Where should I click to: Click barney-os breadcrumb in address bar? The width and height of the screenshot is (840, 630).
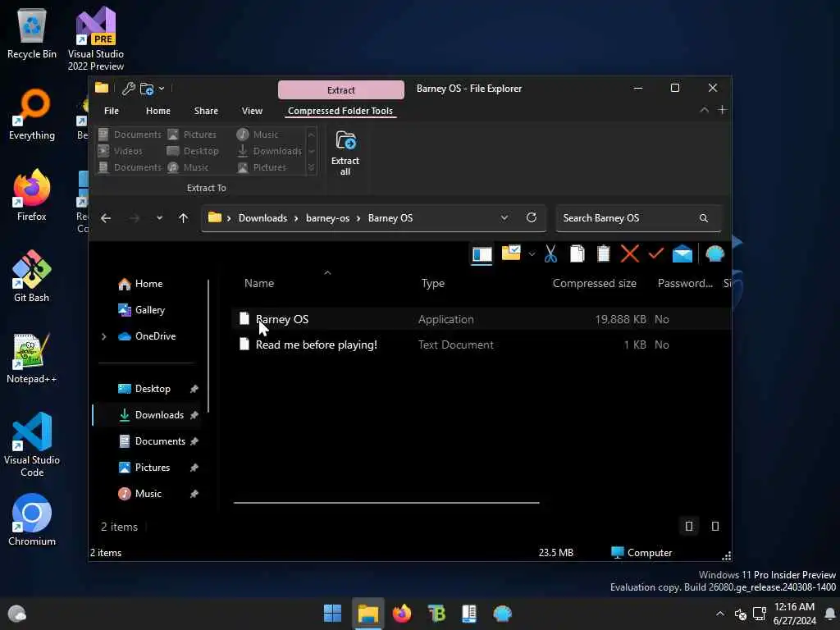(327, 218)
